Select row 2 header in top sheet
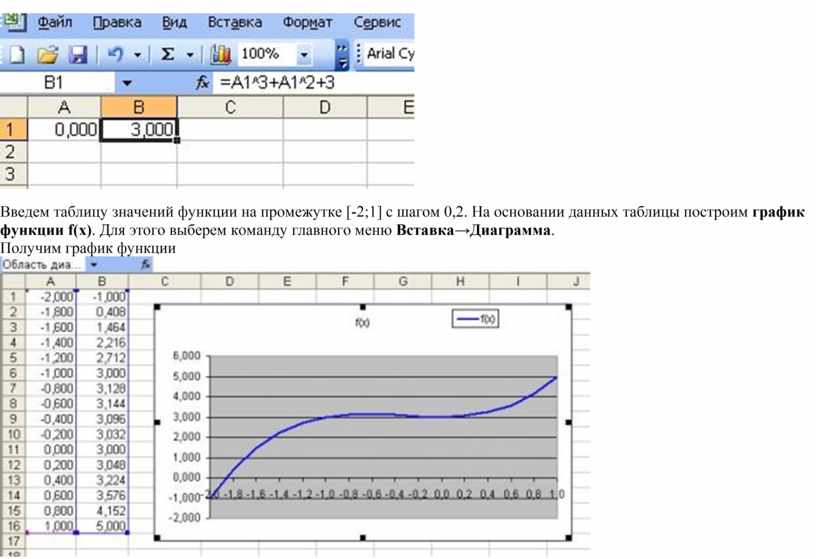This screenshot has width=816, height=559. (11, 152)
